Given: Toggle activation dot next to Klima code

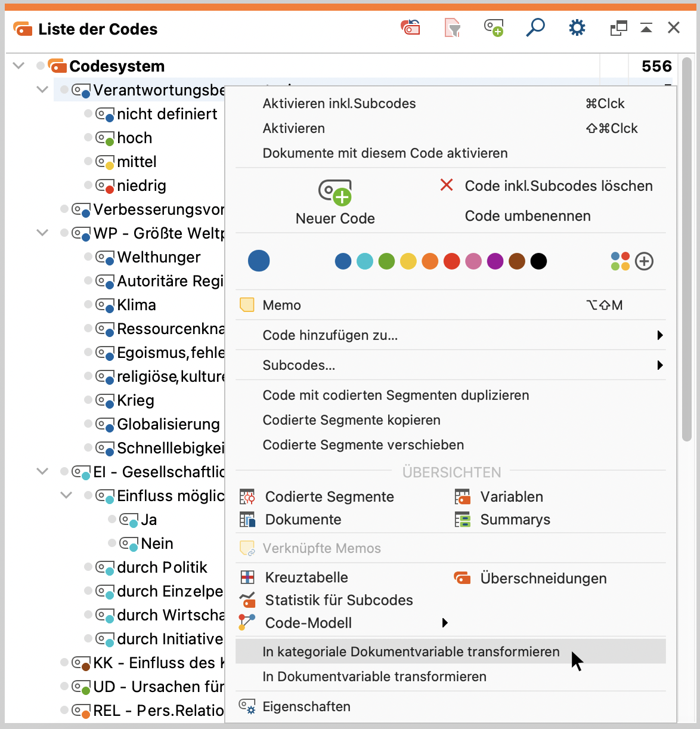Looking at the screenshot, I should (88, 305).
